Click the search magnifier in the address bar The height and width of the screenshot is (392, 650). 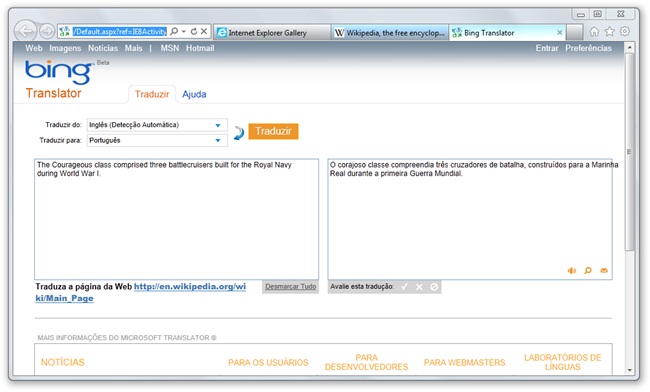point(174,31)
